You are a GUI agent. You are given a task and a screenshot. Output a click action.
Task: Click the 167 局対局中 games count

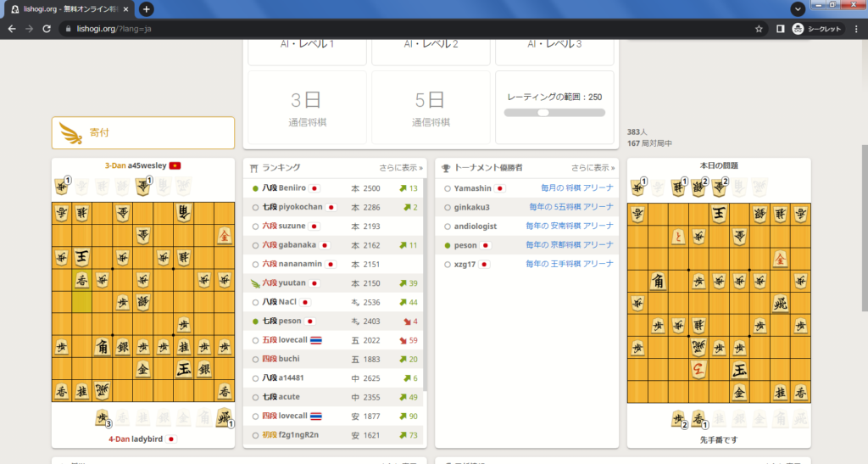[x=649, y=143]
